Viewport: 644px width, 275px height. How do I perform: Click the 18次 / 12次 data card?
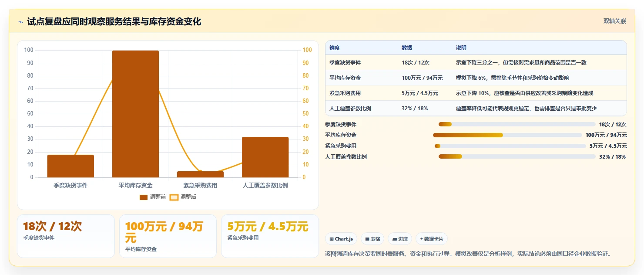click(66, 236)
